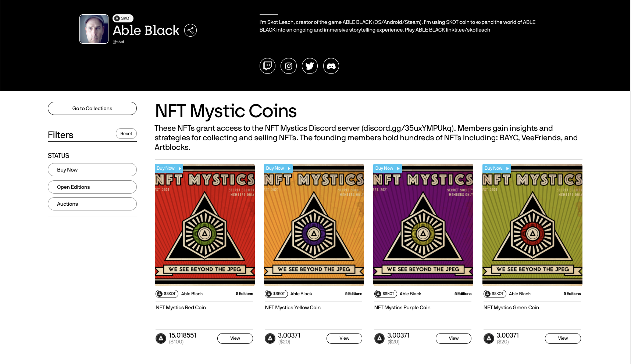Click Buy Now tag on Red Coin card

tap(169, 168)
